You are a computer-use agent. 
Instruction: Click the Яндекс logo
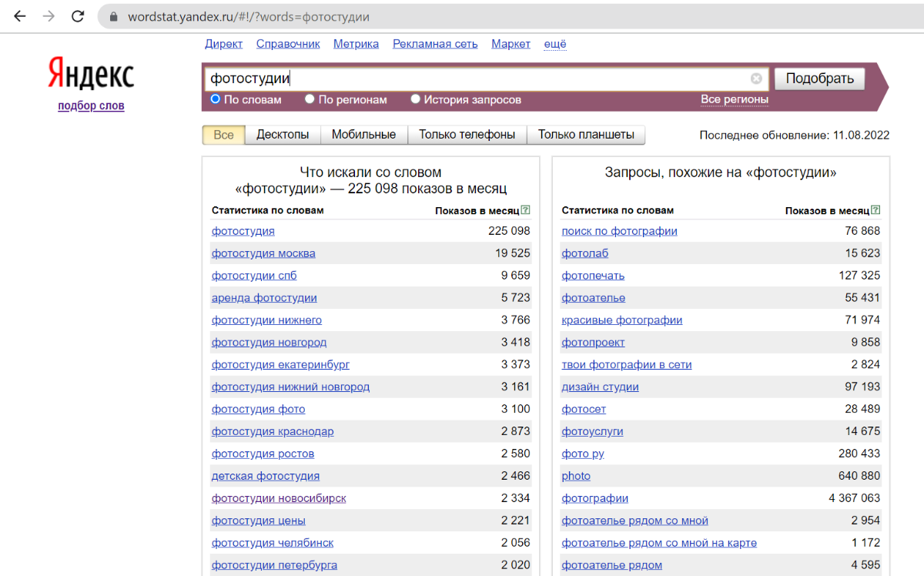click(x=91, y=74)
